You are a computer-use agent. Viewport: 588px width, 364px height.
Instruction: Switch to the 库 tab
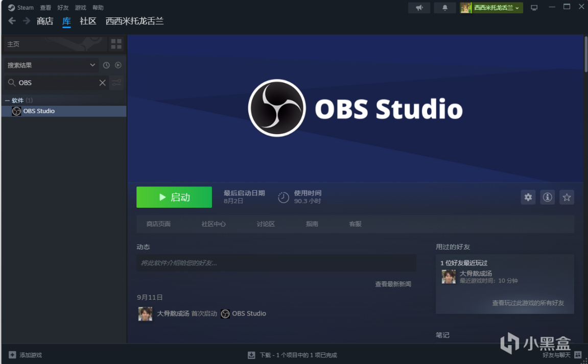(66, 21)
